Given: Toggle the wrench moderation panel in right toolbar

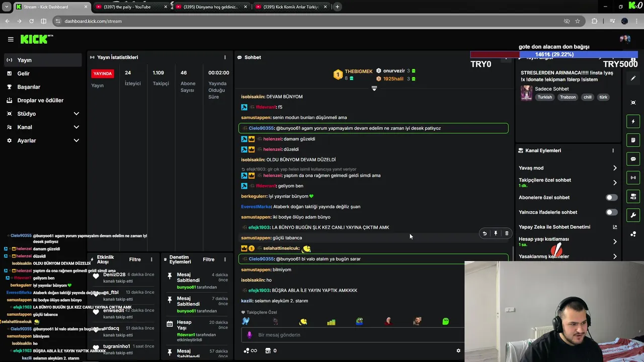Looking at the screenshot, I should click(633, 215).
